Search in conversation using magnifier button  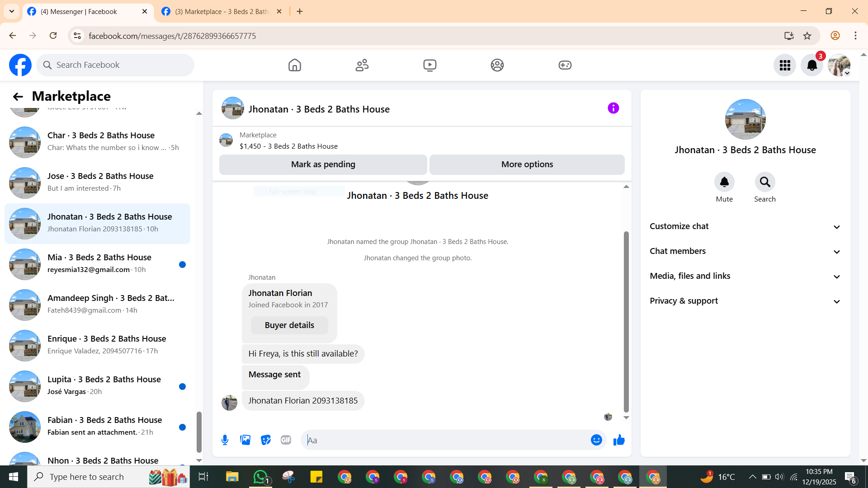coord(765,182)
